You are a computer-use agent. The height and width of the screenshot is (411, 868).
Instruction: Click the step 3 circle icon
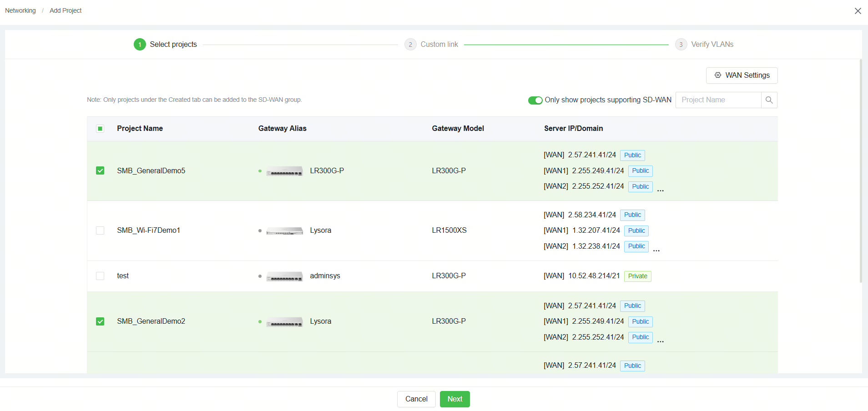[x=681, y=45]
